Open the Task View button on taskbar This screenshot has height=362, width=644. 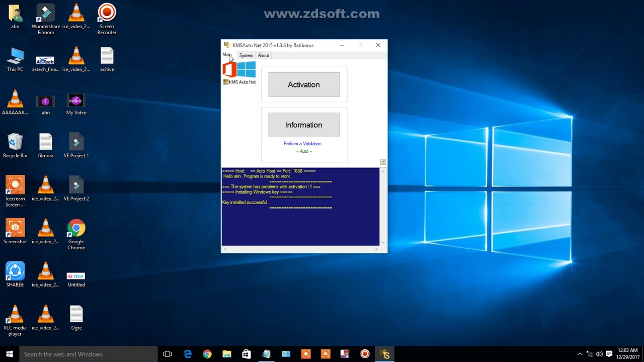168,354
